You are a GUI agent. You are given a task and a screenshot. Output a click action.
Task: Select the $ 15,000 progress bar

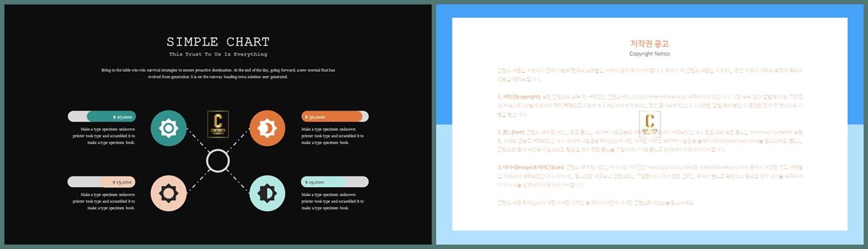pyautogui.click(x=102, y=182)
